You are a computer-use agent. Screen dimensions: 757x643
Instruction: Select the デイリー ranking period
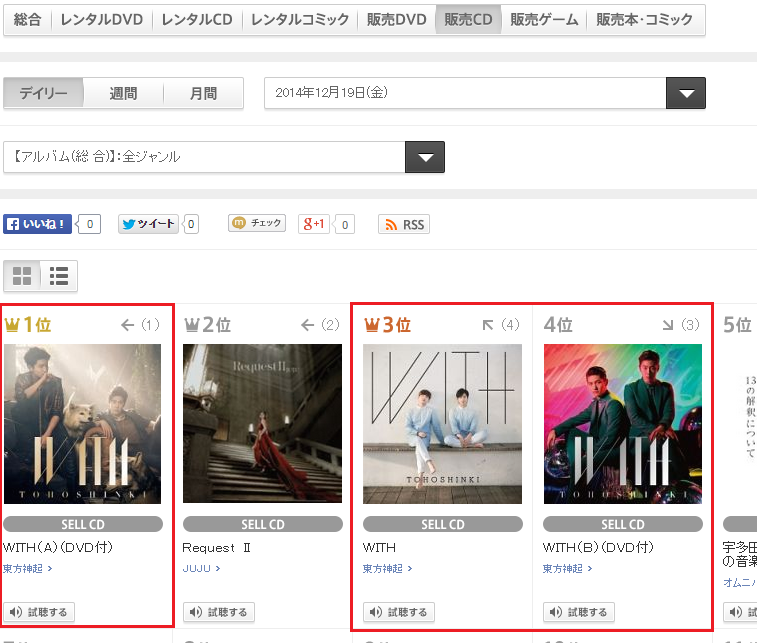click(43, 94)
